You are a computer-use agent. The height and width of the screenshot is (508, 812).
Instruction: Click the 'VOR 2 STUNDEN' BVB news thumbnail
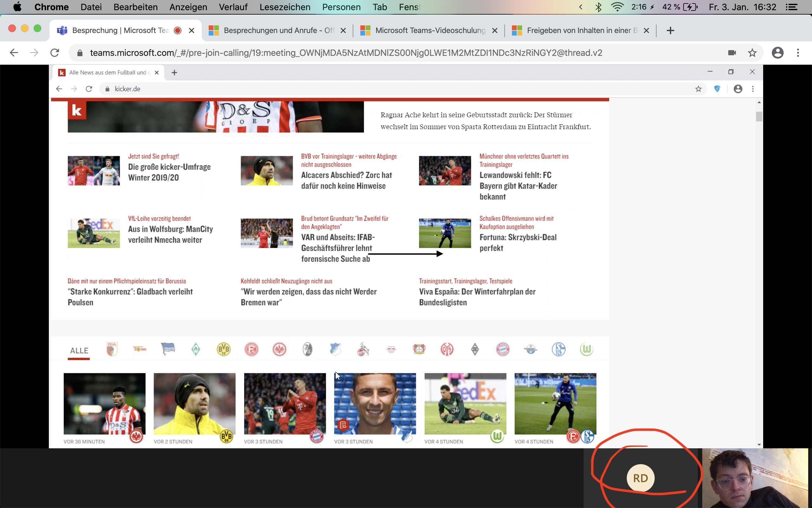pyautogui.click(x=195, y=404)
